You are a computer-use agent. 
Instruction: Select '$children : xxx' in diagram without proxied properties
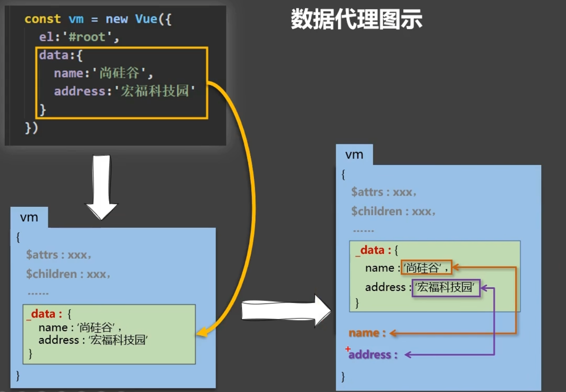(x=68, y=274)
